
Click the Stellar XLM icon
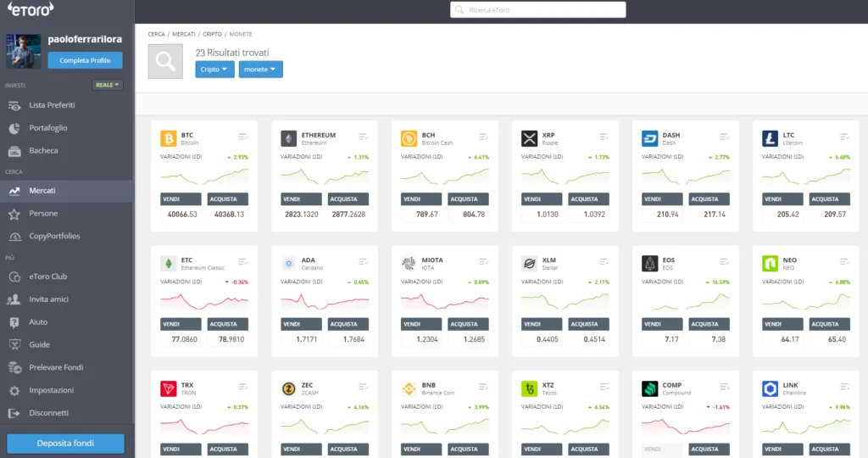529,264
